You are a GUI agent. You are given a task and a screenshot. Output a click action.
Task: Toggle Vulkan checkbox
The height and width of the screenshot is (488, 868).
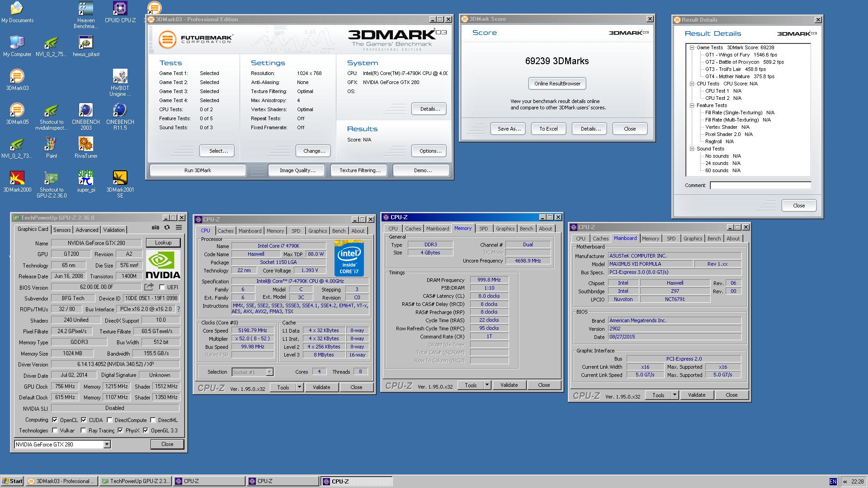(55, 431)
